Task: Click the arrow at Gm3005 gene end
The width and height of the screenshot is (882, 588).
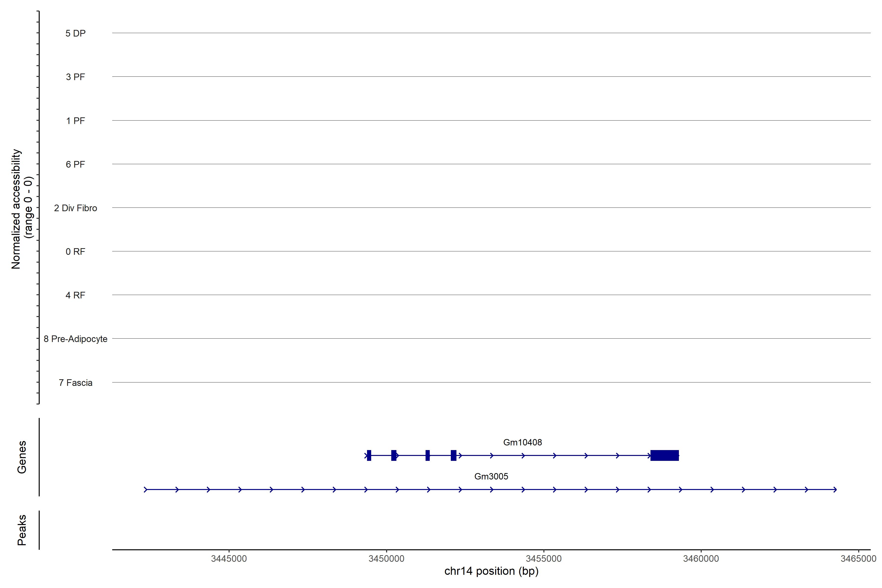Action: coord(835,489)
